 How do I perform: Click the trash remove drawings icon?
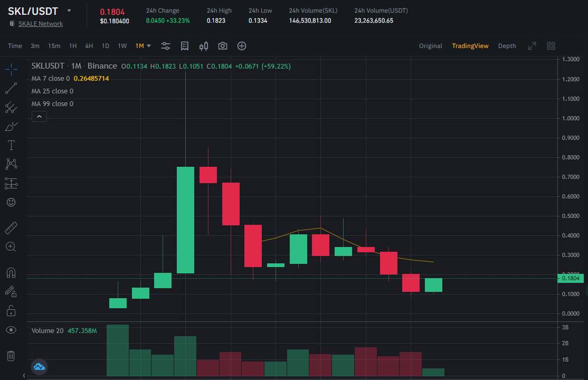11,356
